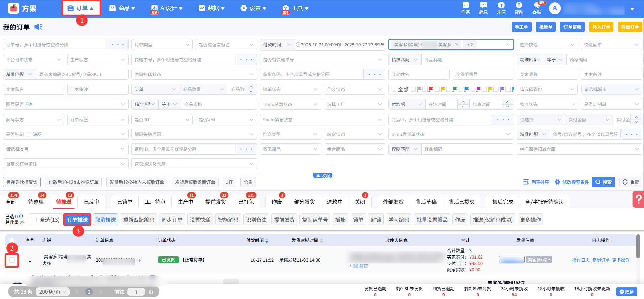Screen dimensions: 644x299
Task: Open the 任务 tasks icon
Action: point(465,5)
